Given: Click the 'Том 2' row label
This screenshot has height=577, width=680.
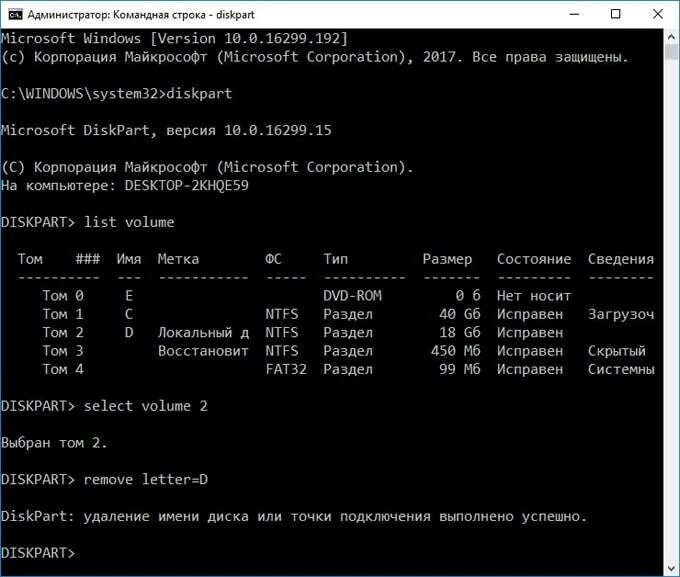Looking at the screenshot, I should point(63,333).
